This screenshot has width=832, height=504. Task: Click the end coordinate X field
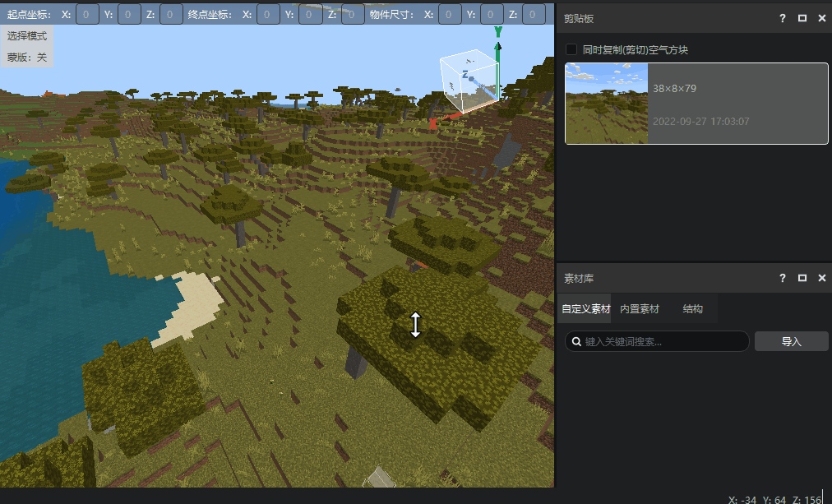click(x=268, y=14)
